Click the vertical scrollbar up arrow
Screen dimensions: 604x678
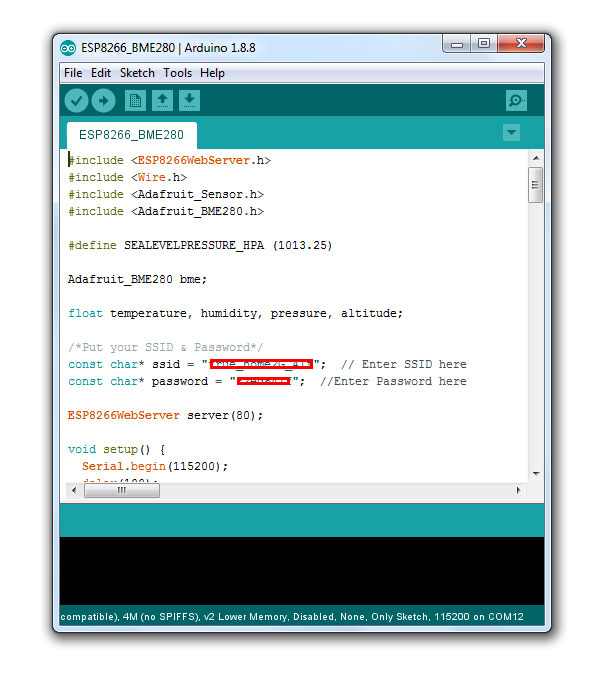(536, 158)
